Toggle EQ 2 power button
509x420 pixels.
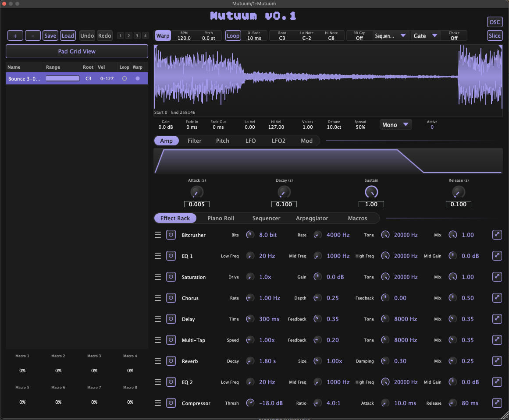click(171, 382)
